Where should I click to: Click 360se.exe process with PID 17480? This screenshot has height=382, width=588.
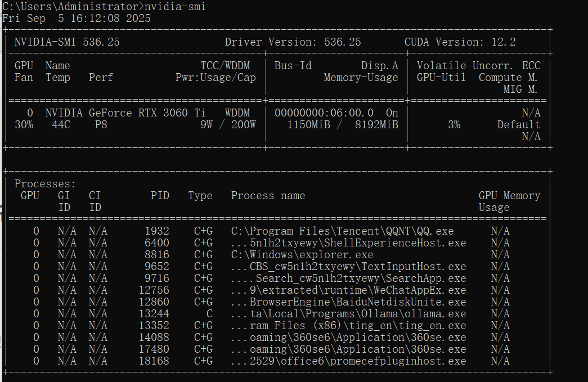click(349, 349)
